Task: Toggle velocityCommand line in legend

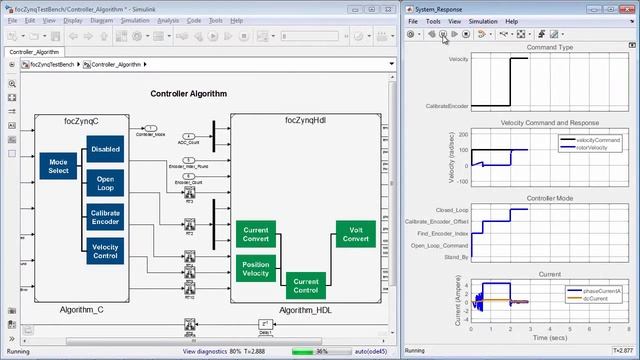Action: tap(590, 140)
